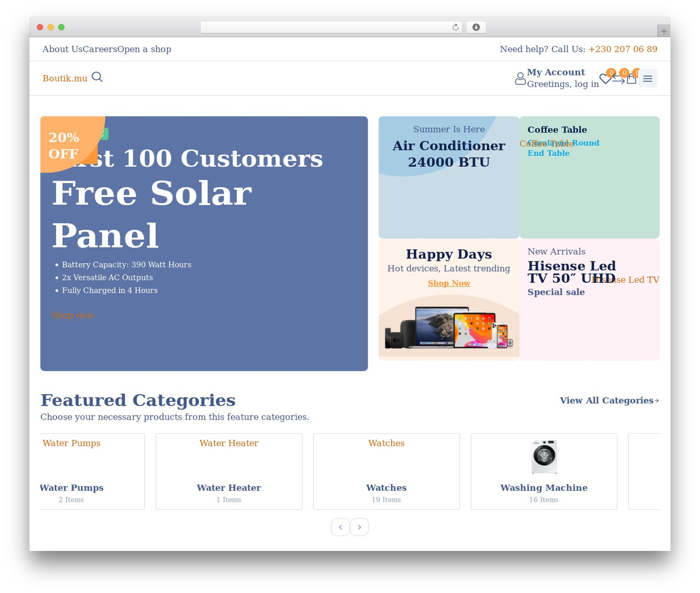Open View All Categories link
The height and width of the screenshot is (593, 700).
click(x=609, y=400)
